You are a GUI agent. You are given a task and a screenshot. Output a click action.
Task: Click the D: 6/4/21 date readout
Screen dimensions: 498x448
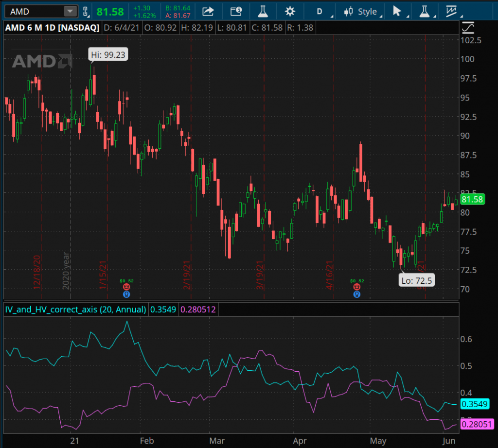[122, 28]
